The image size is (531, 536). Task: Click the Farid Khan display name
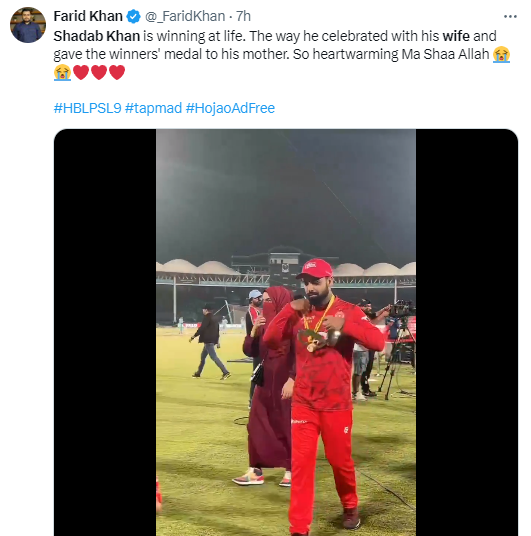tap(88, 16)
